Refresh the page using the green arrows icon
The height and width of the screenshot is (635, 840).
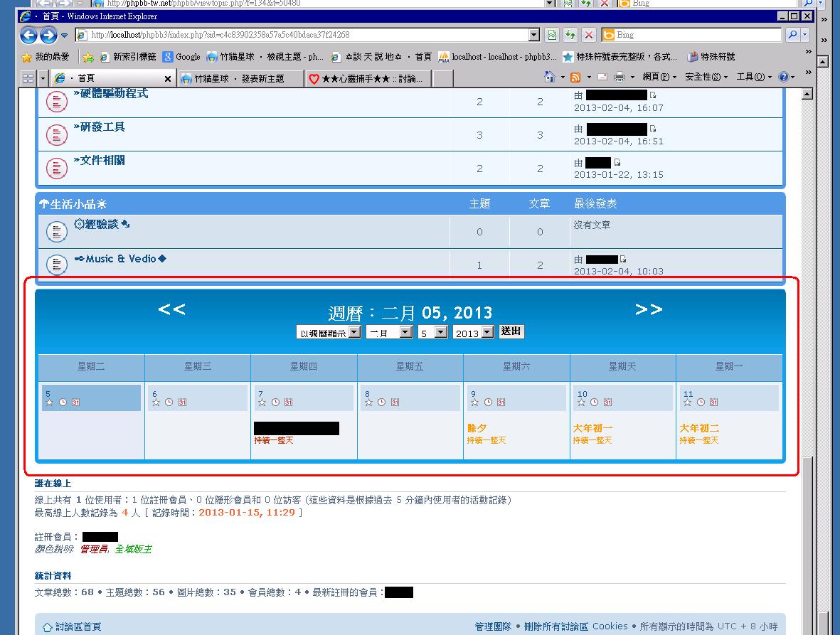coord(570,36)
